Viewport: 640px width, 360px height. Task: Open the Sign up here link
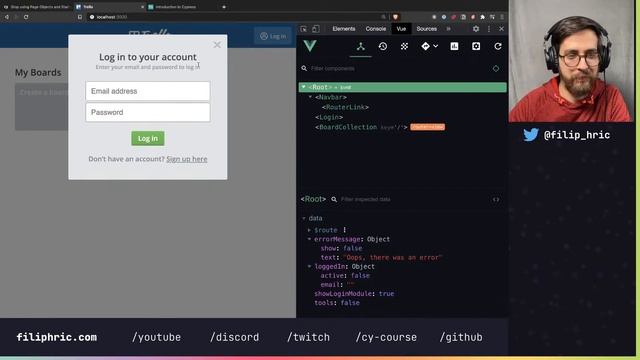(x=187, y=159)
